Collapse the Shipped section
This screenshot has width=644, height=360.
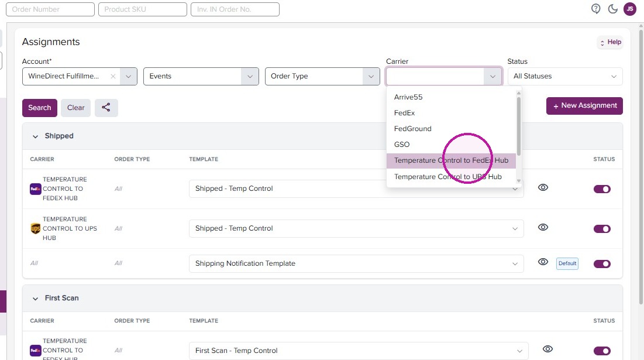pyautogui.click(x=35, y=136)
